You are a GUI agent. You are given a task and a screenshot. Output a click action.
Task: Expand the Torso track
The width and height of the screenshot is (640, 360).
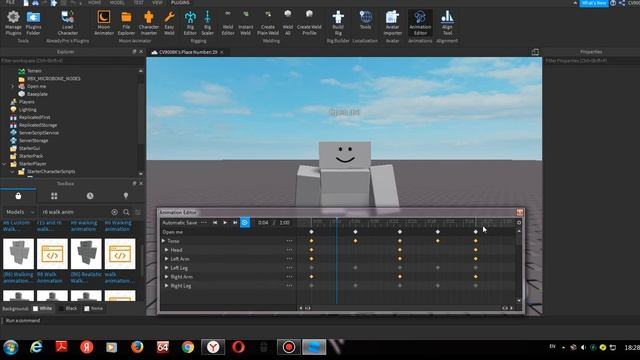[164, 241]
